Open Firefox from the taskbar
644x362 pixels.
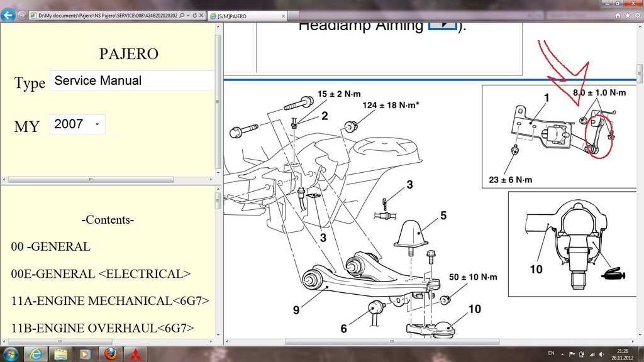[x=111, y=353]
